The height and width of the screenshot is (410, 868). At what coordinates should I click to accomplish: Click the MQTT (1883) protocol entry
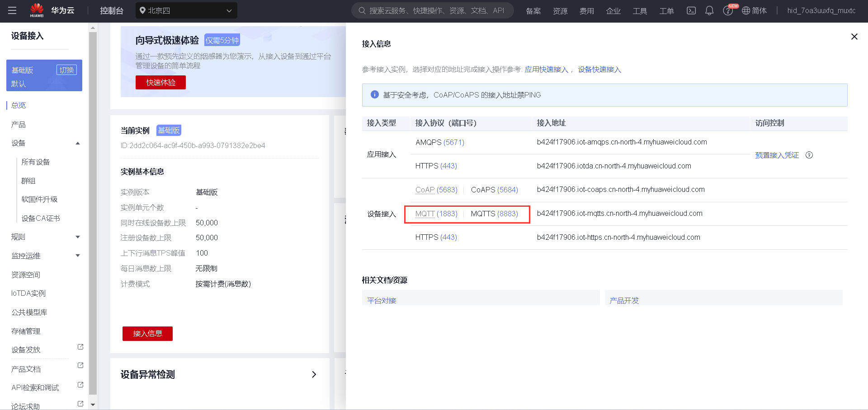coord(436,214)
